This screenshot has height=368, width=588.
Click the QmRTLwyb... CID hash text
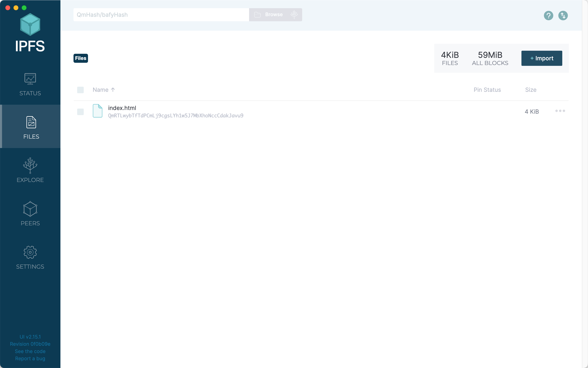pos(176,116)
